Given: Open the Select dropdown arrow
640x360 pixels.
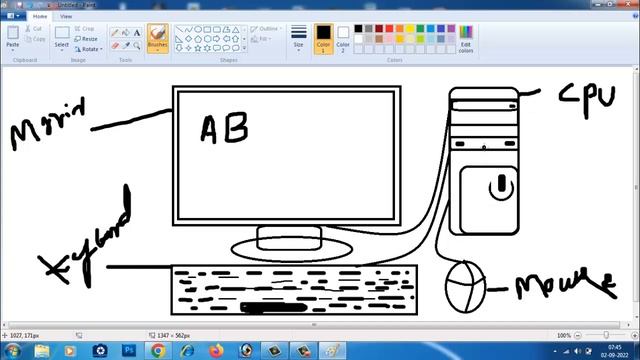Looking at the screenshot, I should pyautogui.click(x=62, y=49).
